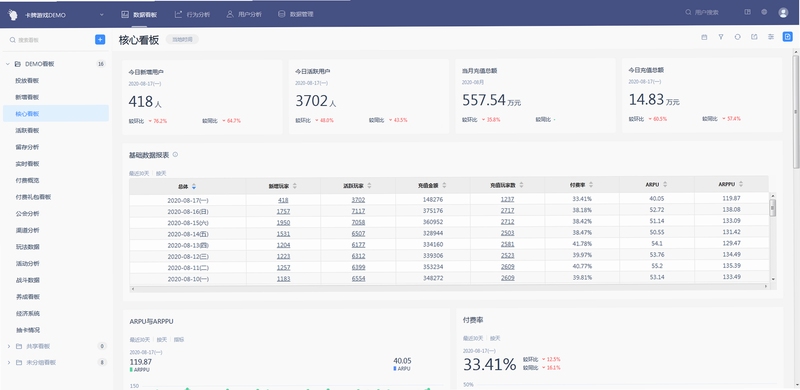Open dashboard settings sliders icon
This screenshot has height=390, width=800.
[x=771, y=37]
